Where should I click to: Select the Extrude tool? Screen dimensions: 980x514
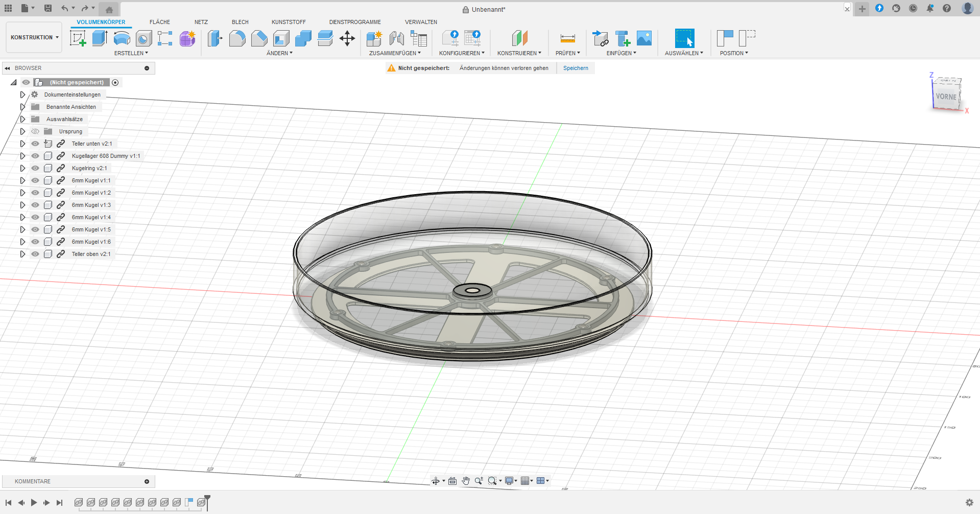100,38
